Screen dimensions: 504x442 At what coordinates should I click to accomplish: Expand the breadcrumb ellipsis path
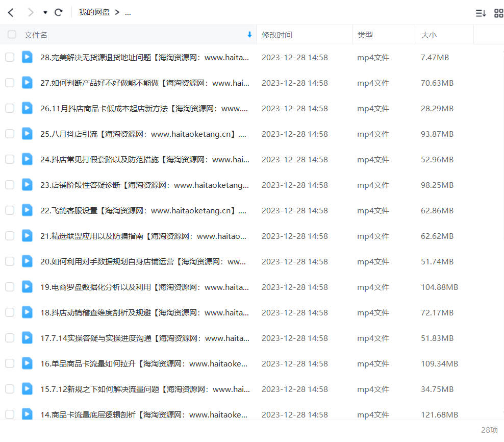tap(128, 13)
